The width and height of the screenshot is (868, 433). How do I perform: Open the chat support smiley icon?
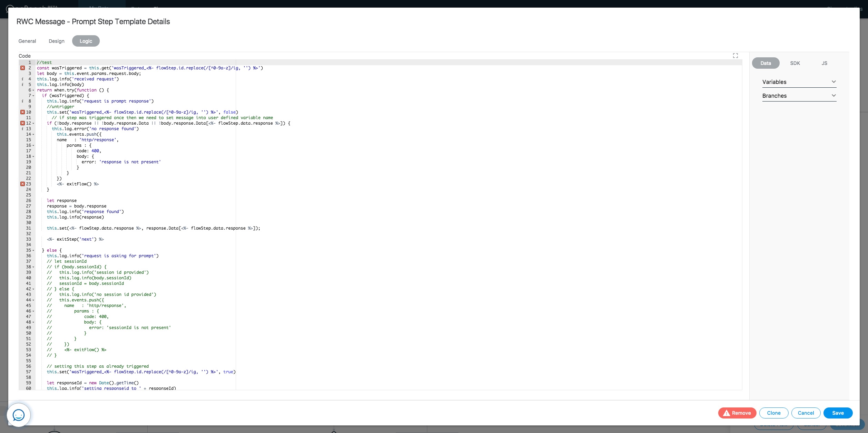point(19,415)
